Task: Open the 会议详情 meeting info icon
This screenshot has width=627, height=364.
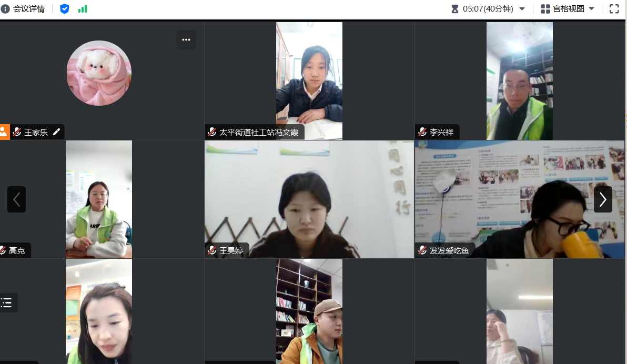Action: point(6,9)
